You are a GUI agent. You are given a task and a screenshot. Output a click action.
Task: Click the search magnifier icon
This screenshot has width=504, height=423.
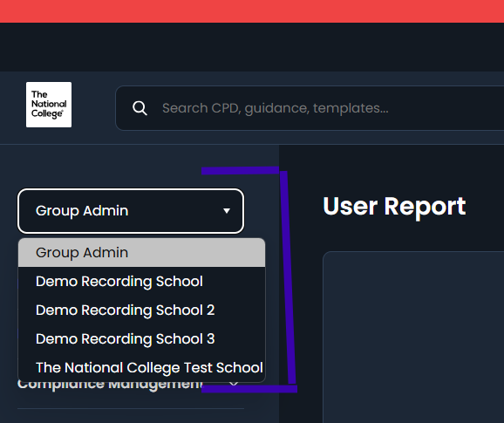[x=140, y=108]
